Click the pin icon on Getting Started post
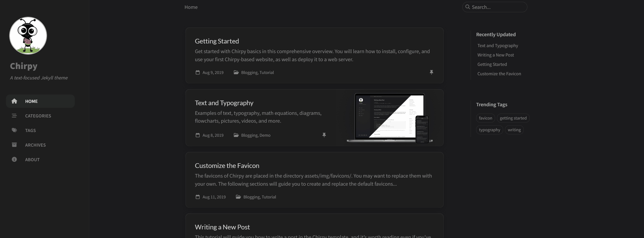Viewport: 644px width, 238px height. (x=431, y=72)
